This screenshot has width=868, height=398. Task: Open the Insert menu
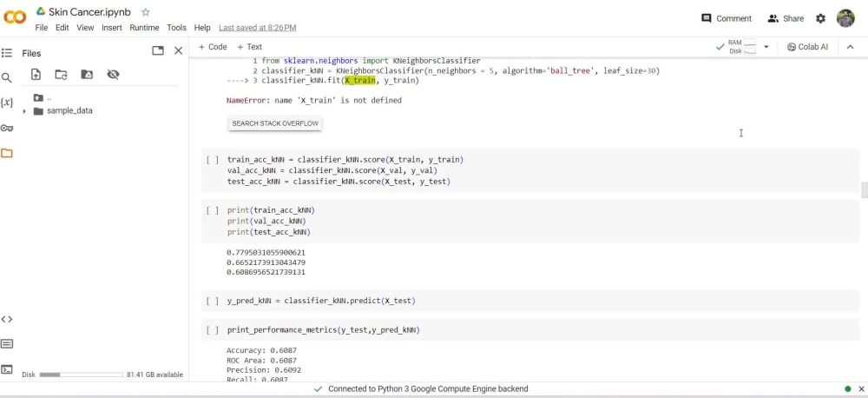pyautogui.click(x=112, y=28)
